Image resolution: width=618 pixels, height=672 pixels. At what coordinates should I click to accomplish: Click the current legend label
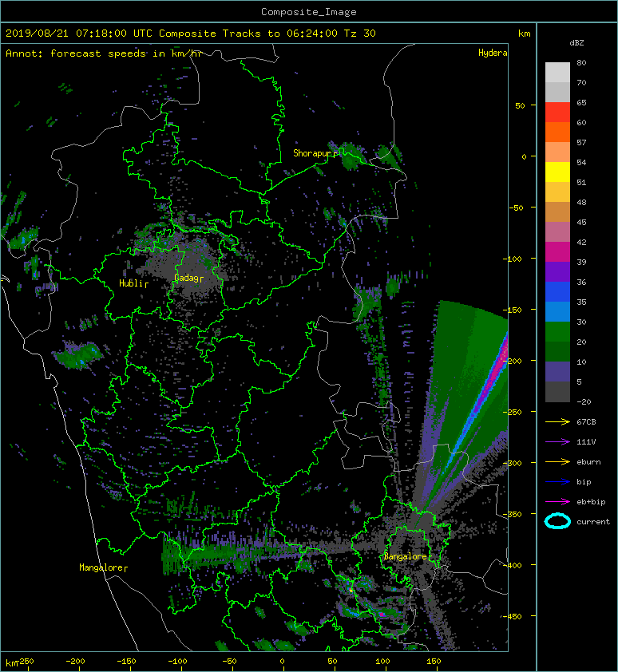(593, 522)
